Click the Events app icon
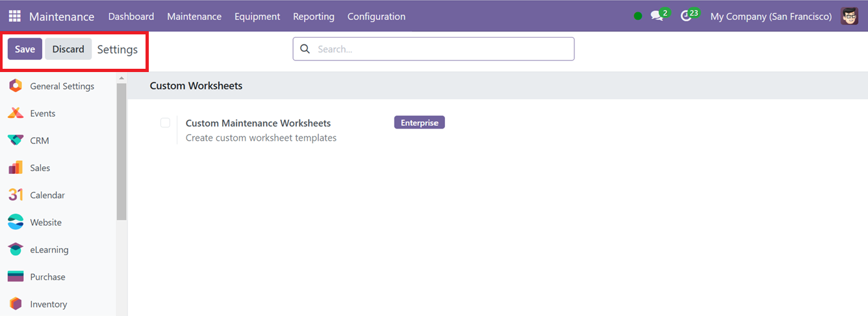The width and height of the screenshot is (868, 316). pyautogui.click(x=16, y=113)
